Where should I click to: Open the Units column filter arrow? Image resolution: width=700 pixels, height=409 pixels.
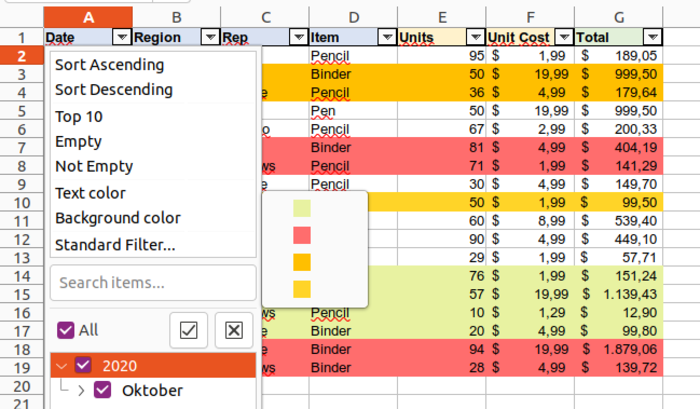tap(475, 37)
